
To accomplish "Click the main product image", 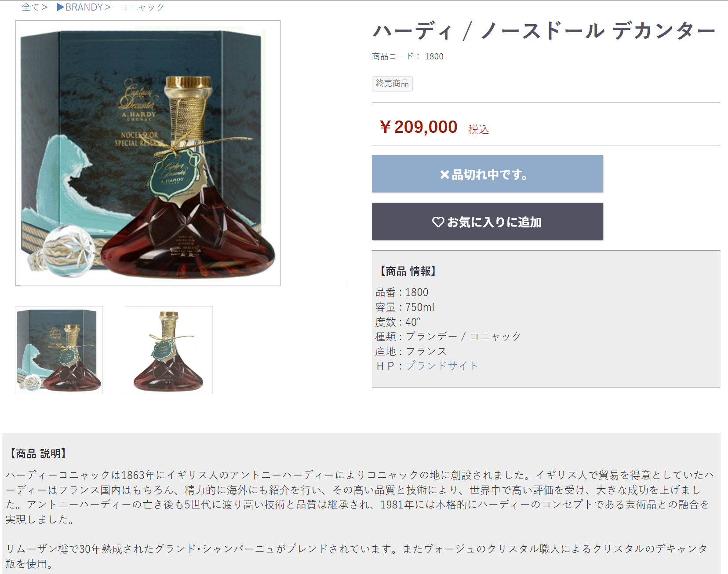I will click(148, 153).
